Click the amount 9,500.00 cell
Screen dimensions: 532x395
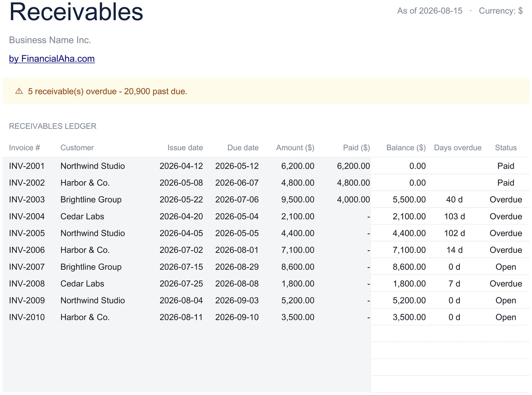point(298,200)
